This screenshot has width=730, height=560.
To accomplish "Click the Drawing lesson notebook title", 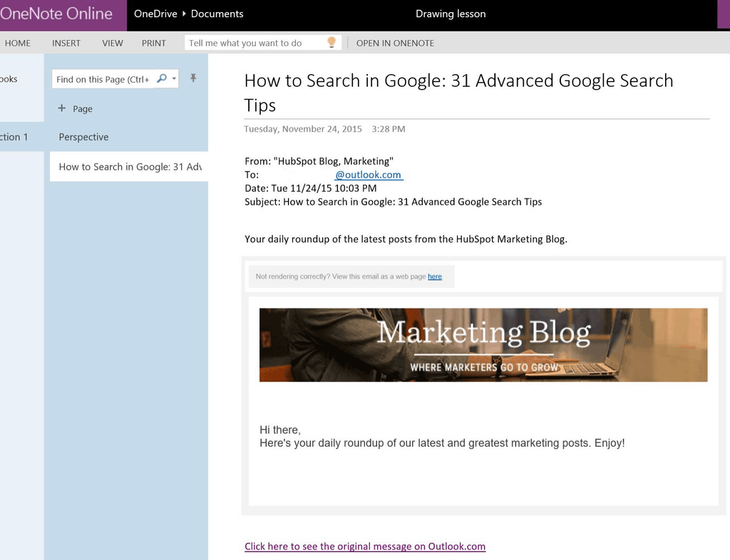I will point(451,14).
